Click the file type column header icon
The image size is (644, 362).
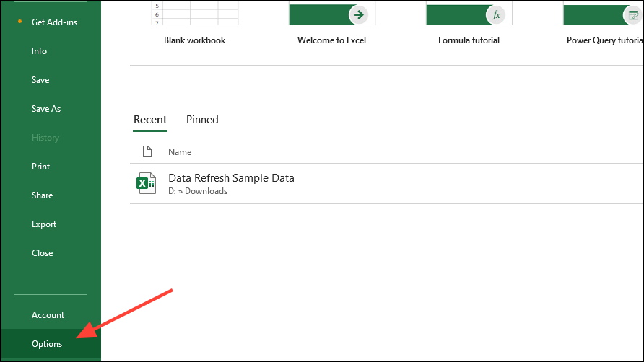147,151
